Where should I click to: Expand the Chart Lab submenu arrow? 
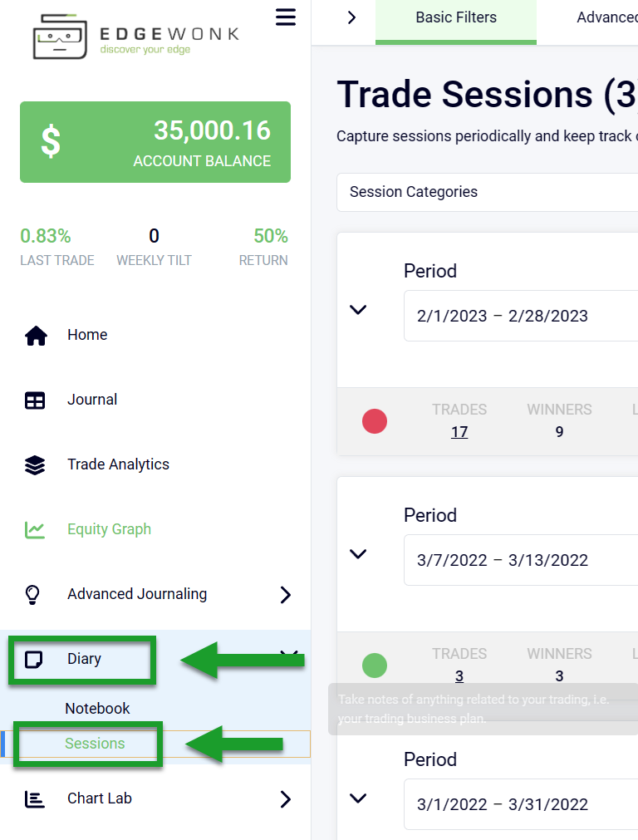285,799
